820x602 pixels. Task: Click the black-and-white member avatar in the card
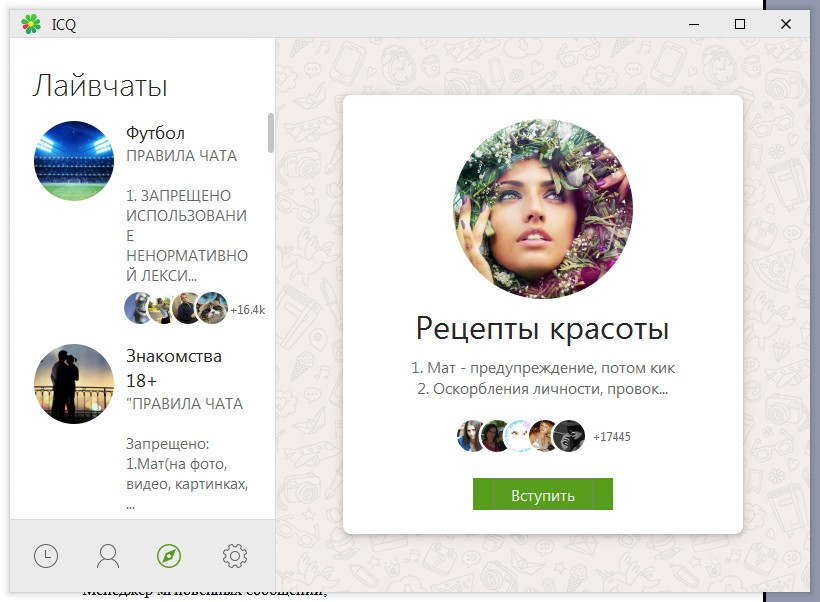click(x=570, y=436)
